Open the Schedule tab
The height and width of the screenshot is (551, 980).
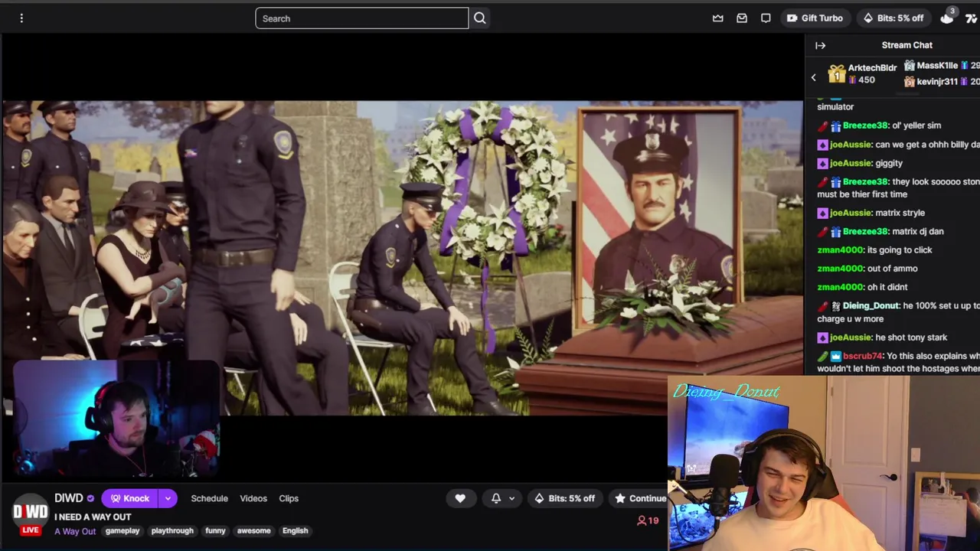pyautogui.click(x=210, y=499)
